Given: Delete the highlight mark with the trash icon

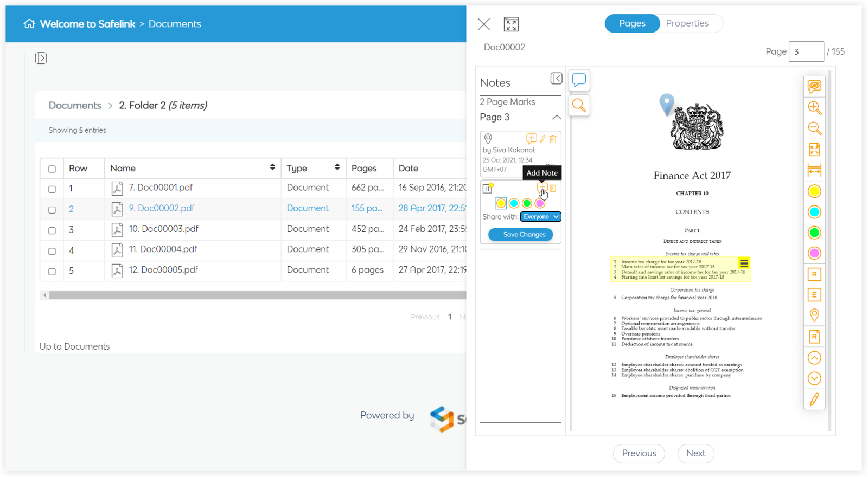Looking at the screenshot, I should (553, 188).
